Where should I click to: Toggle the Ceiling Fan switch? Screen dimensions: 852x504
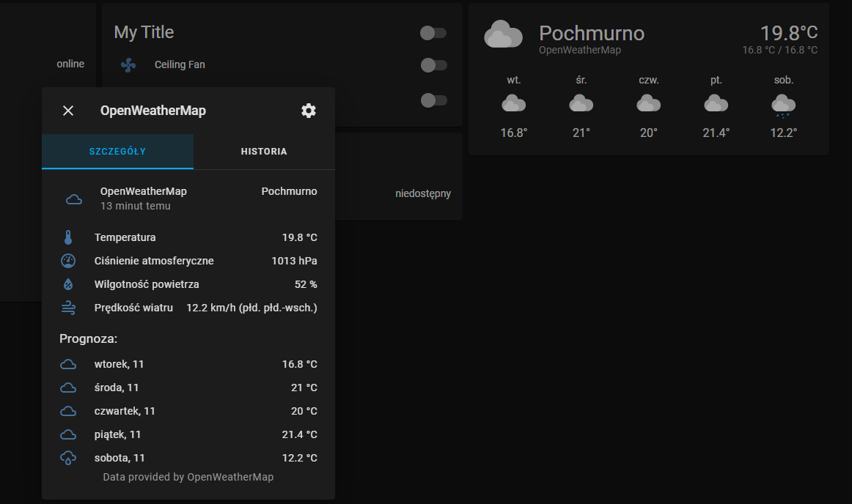433,65
